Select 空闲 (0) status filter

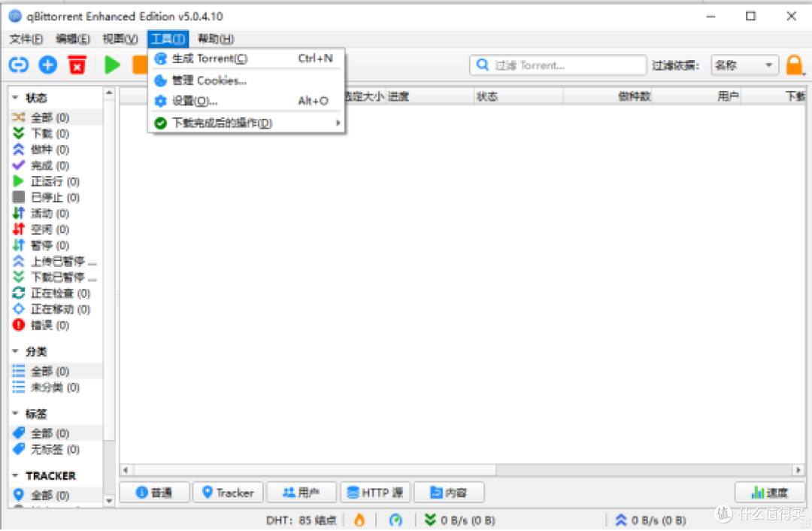click(56, 229)
